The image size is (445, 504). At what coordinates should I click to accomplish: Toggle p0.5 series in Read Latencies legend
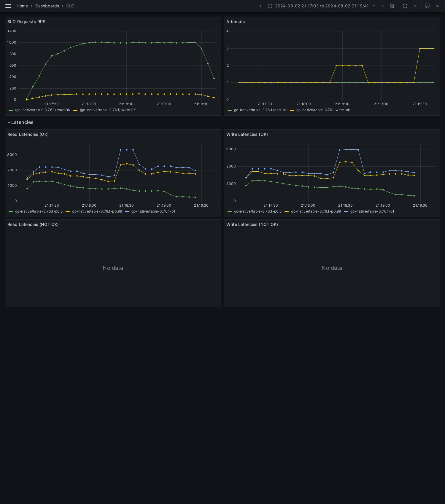click(39, 211)
